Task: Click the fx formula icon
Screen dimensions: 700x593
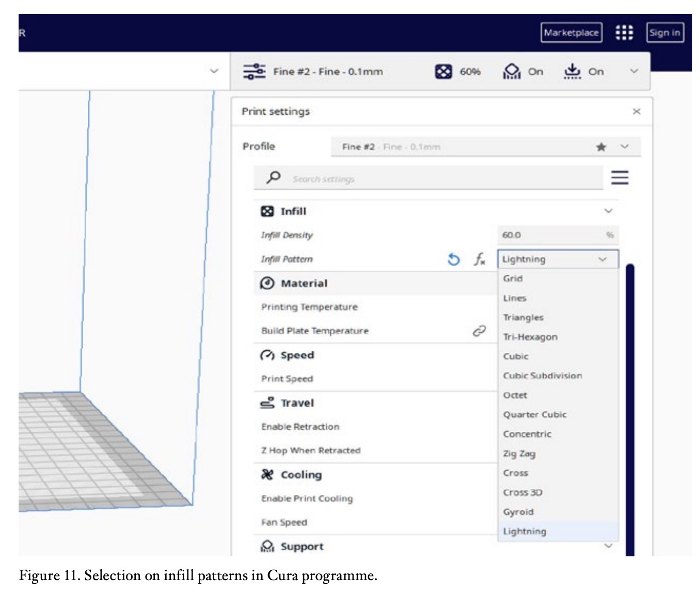Action: (480, 259)
